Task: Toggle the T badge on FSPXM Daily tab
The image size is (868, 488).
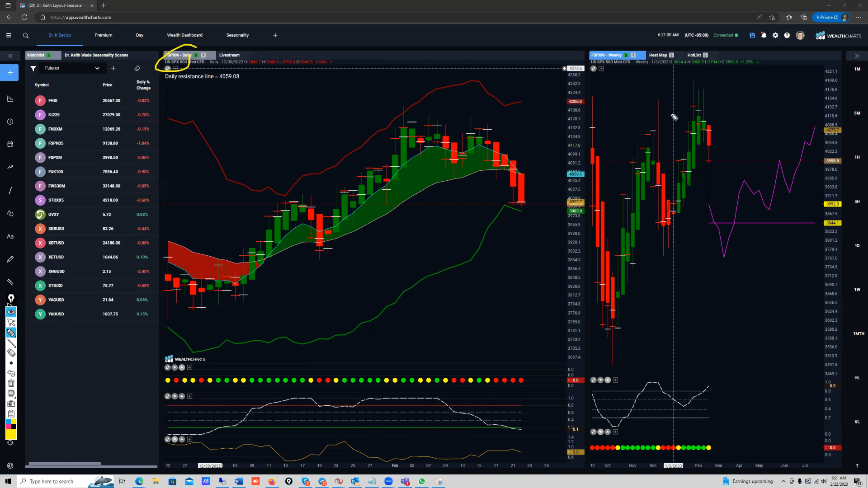Action: (203, 55)
